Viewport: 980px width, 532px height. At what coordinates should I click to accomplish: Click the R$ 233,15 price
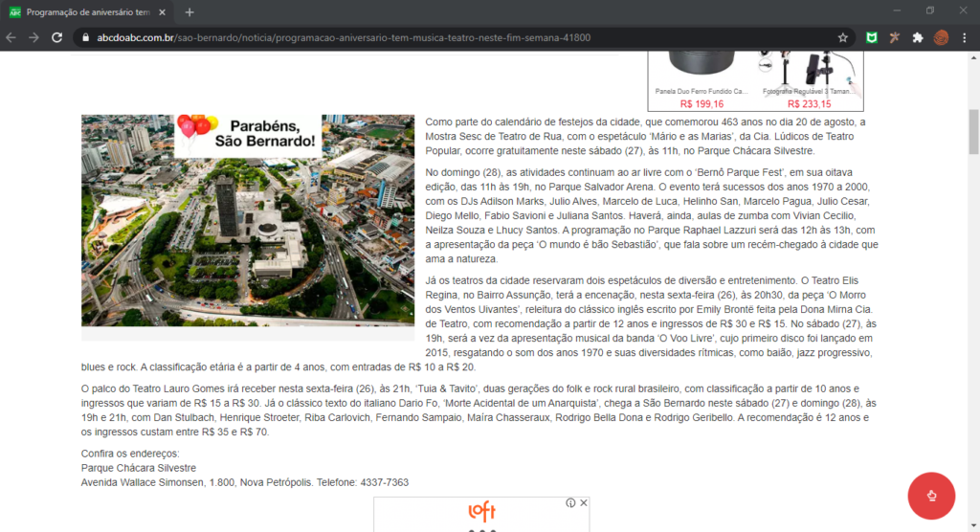809,104
